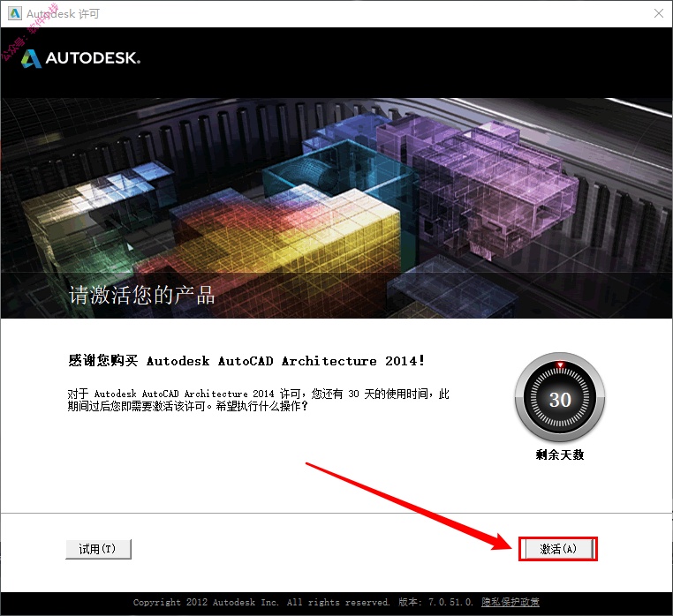The height and width of the screenshot is (616, 673).
Task: Close the Autodesk 许可 window
Action: 659,13
